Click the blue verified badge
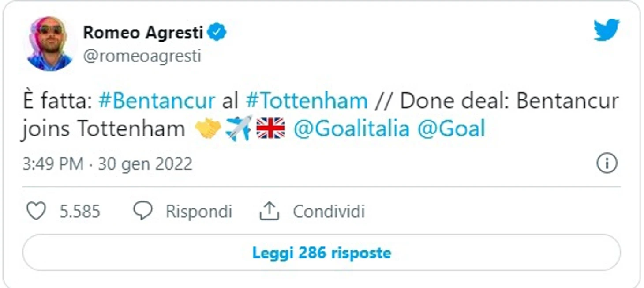Viewport: 644px width, 288px height. click(x=217, y=32)
